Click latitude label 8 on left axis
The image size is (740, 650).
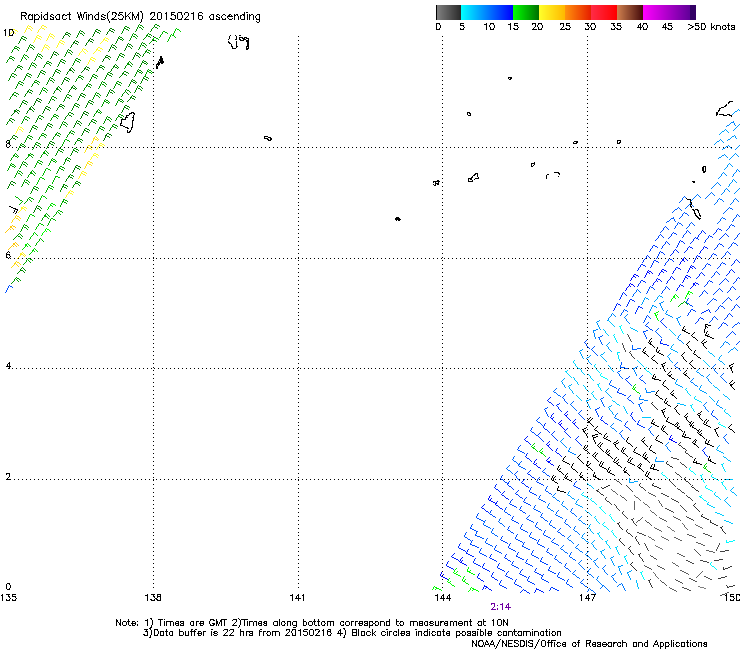[x=8, y=144]
